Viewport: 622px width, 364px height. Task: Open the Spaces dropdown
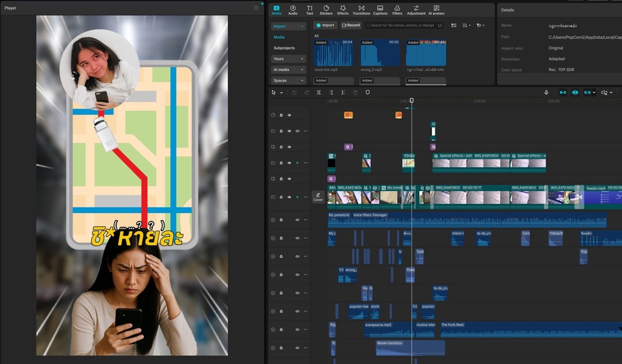pyautogui.click(x=288, y=80)
